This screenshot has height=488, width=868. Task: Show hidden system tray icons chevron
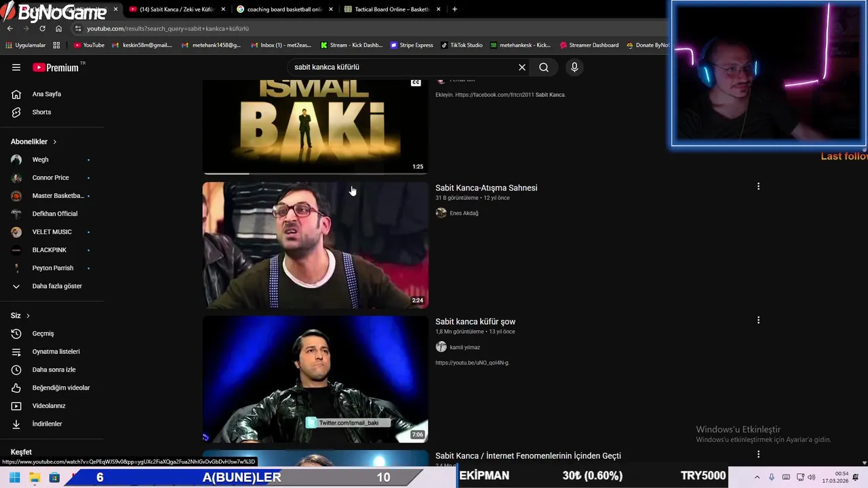pos(757,477)
